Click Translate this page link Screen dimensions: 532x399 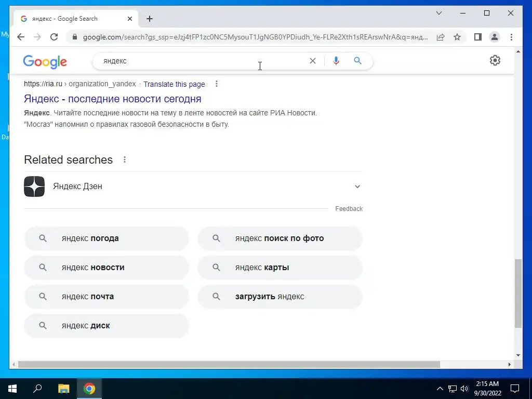point(174,84)
